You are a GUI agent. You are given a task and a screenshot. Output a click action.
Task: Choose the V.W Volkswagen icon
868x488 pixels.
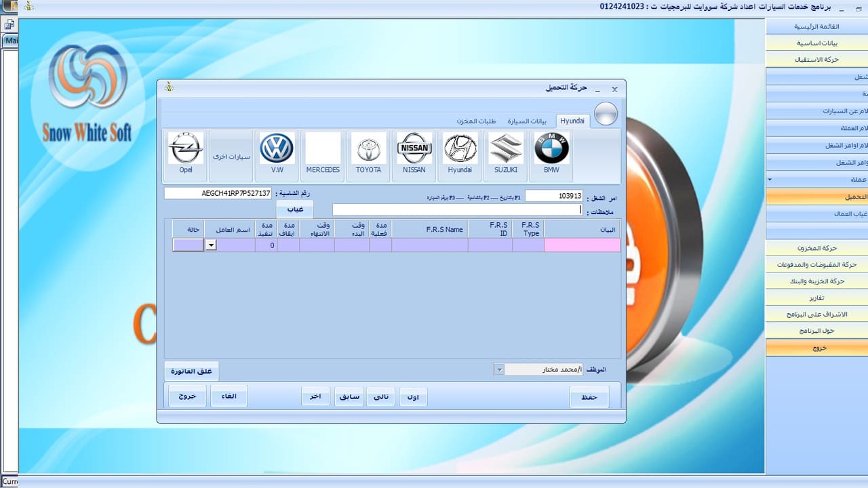click(277, 156)
